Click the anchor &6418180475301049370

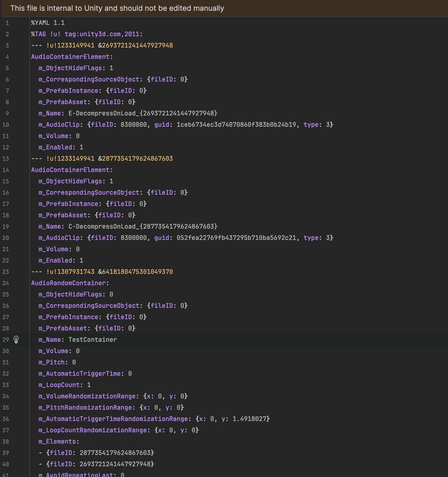pyautogui.click(x=135, y=272)
